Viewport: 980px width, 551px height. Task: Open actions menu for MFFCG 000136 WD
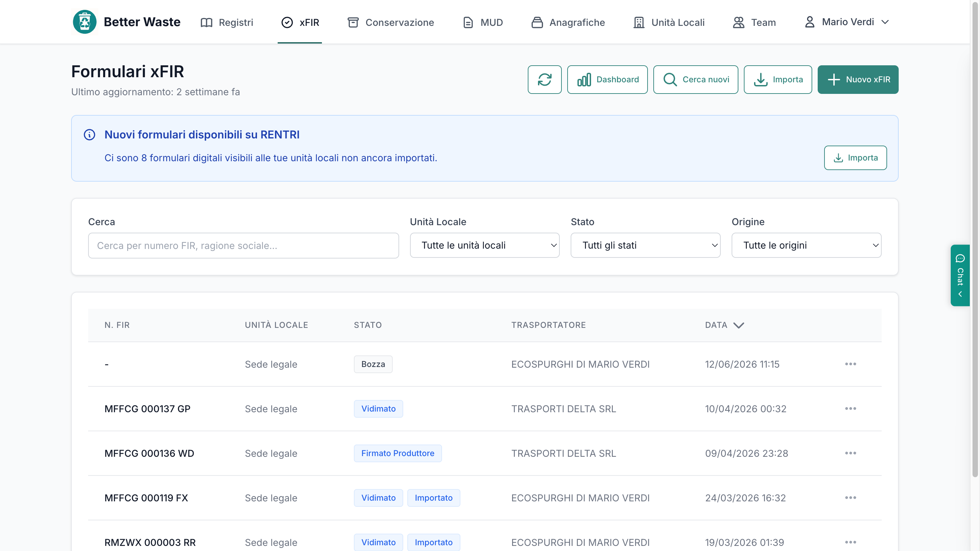850,453
